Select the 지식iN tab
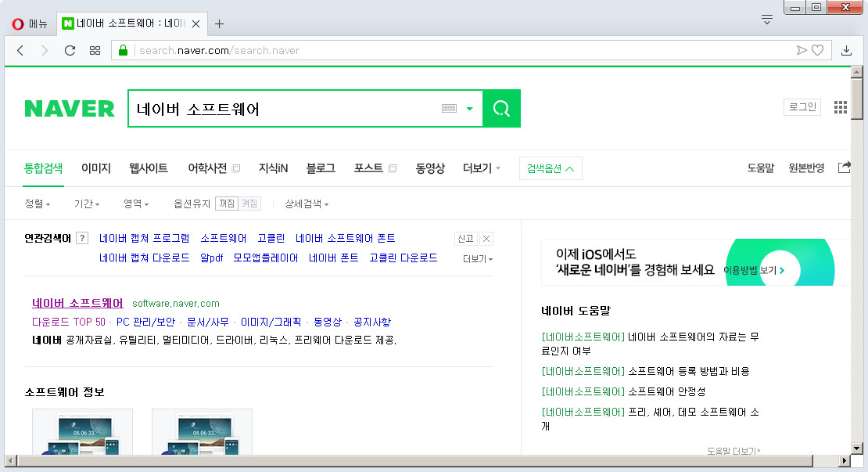Image resolution: width=868 pixels, height=472 pixels. [274, 168]
